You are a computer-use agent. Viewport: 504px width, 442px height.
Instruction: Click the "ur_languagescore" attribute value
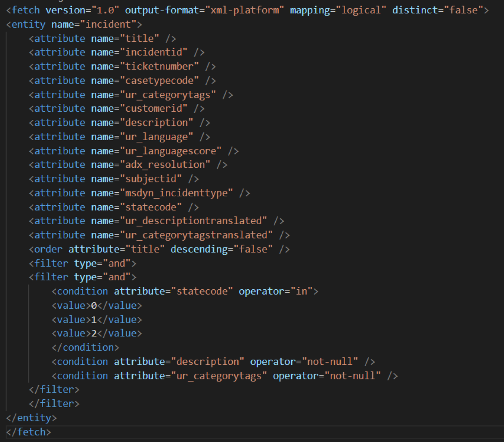173,151
